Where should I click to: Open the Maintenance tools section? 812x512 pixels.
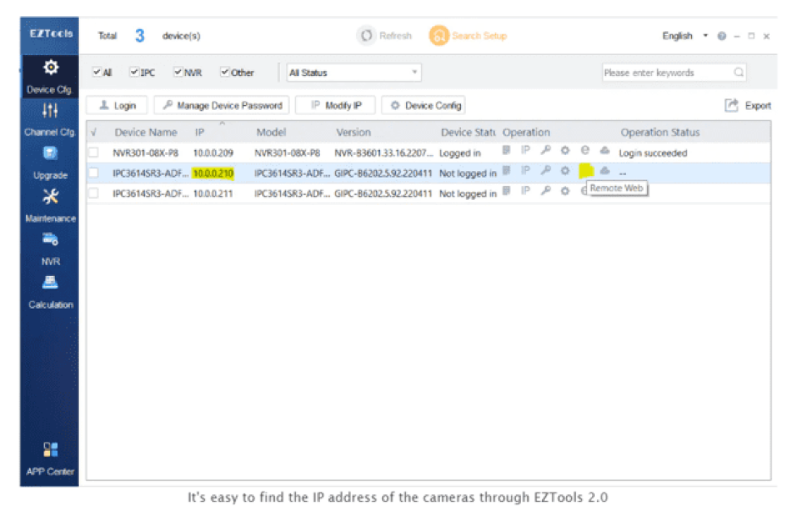point(50,205)
